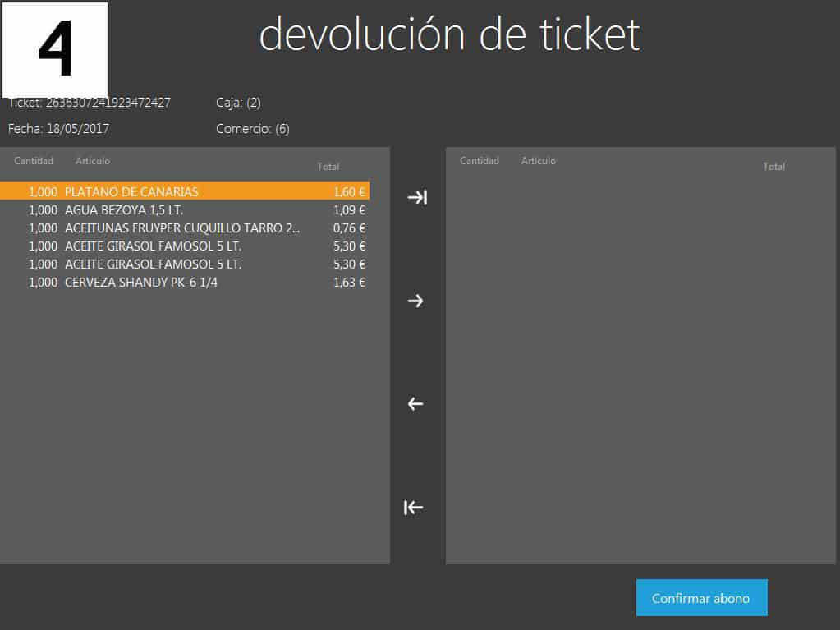Click Total header in the empty return list

click(773, 167)
